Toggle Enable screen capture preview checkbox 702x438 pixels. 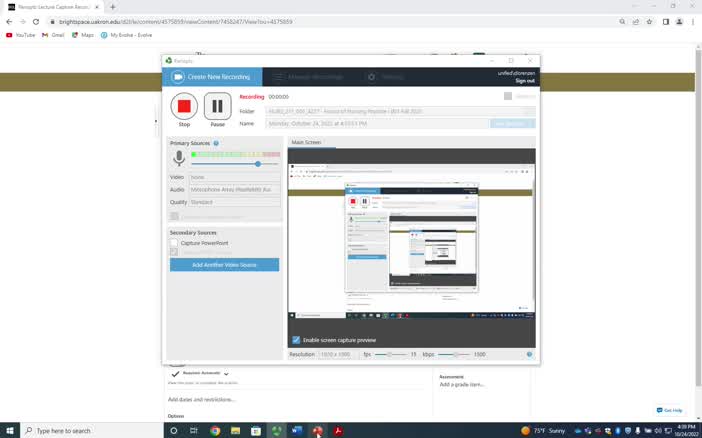tap(296, 340)
